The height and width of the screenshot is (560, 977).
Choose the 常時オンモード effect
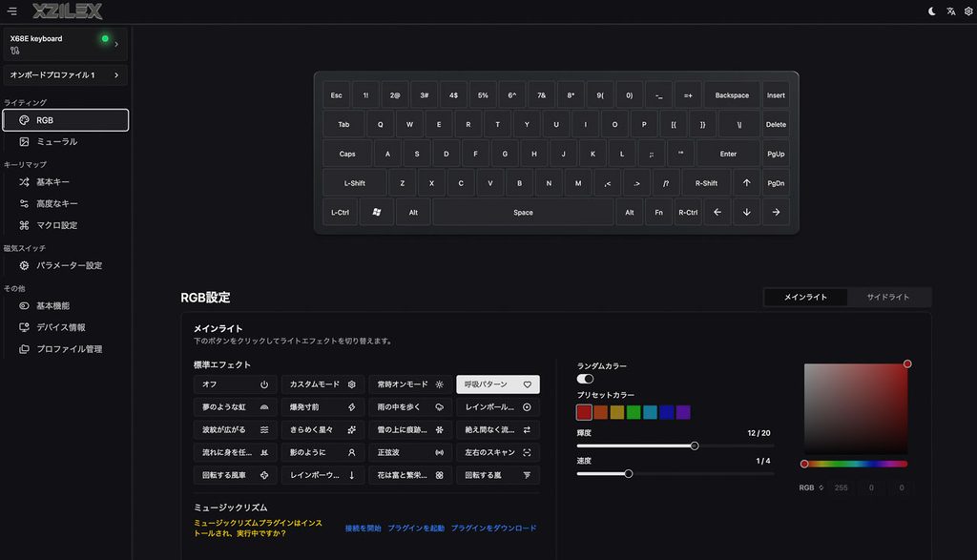point(410,384)
